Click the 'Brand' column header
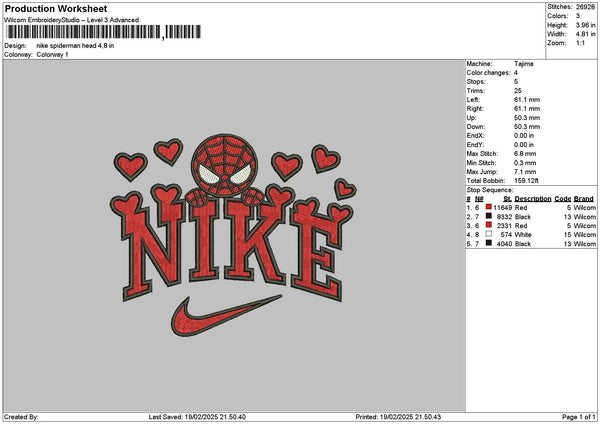This screenshot has height=424, width=600. point(584,199)
